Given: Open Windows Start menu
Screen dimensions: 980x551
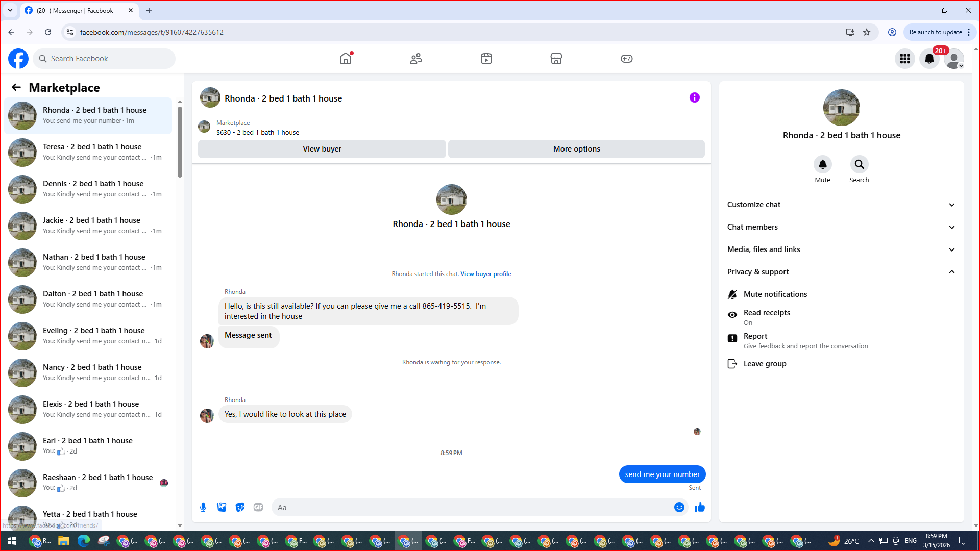Looking at the screenshot, I should [12, 541].
